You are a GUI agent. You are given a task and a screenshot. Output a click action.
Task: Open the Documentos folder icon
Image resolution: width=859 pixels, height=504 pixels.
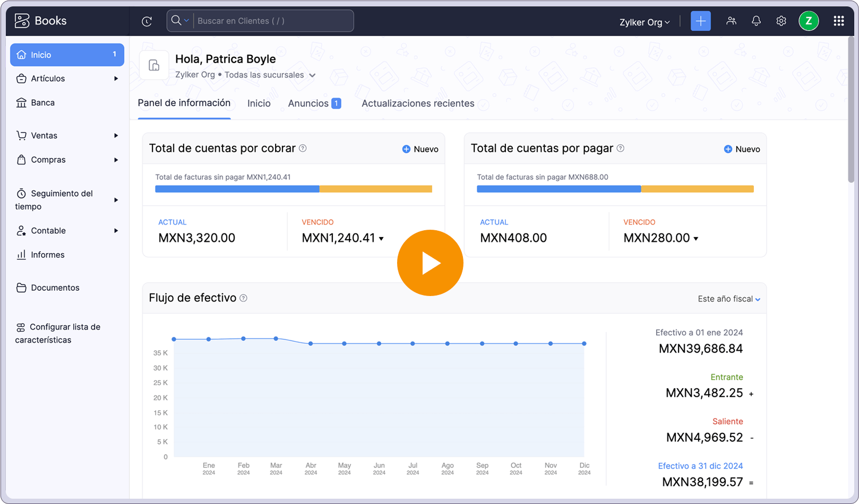(21, 288)
